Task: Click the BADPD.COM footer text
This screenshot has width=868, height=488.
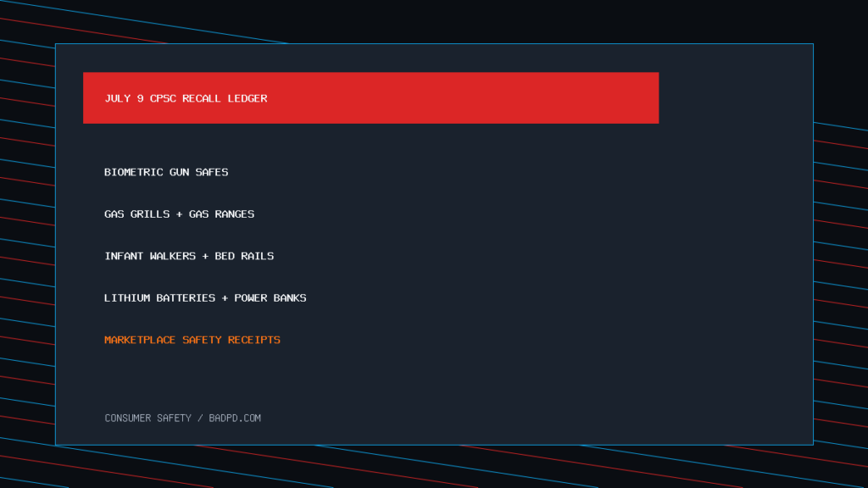Action: 235,419
